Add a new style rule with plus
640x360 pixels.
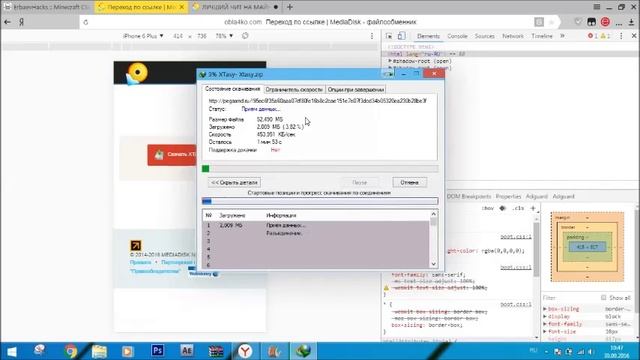click(x=533, y=208)
